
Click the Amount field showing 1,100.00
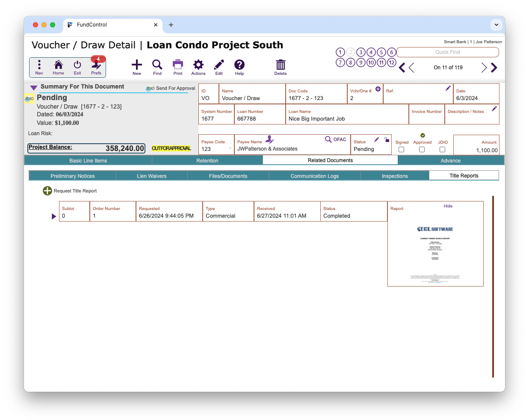[x=476, y=145]
